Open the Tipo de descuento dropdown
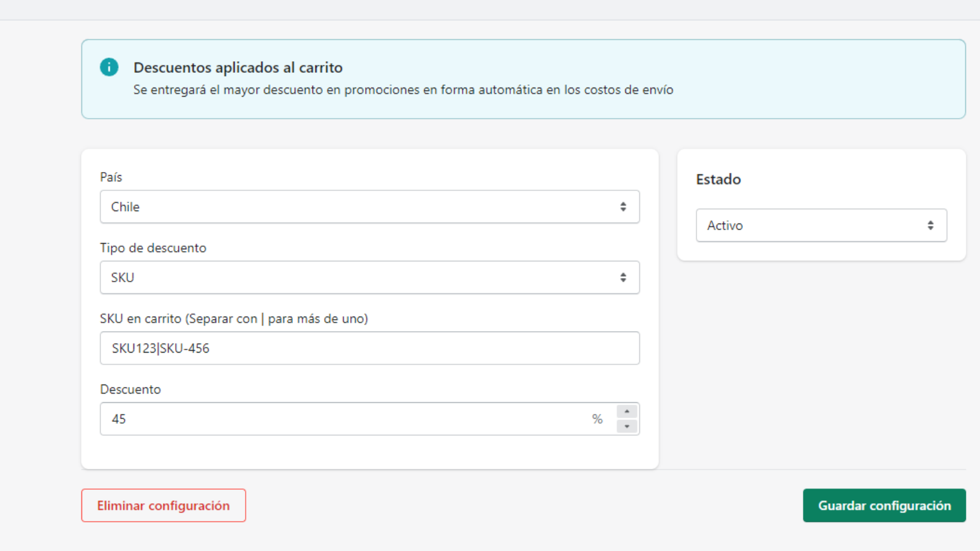Viewport: 980px width, 551px height. (370, 277)
